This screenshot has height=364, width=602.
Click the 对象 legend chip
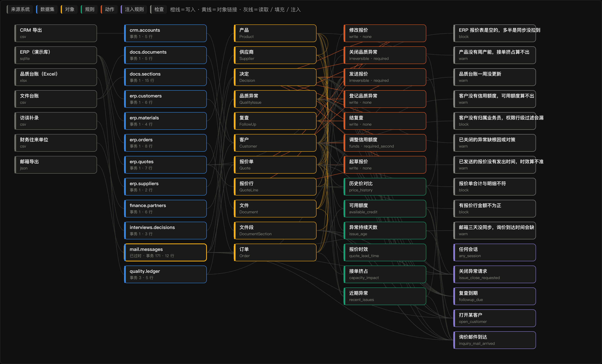pyautogui.click(x=69, y=9)
